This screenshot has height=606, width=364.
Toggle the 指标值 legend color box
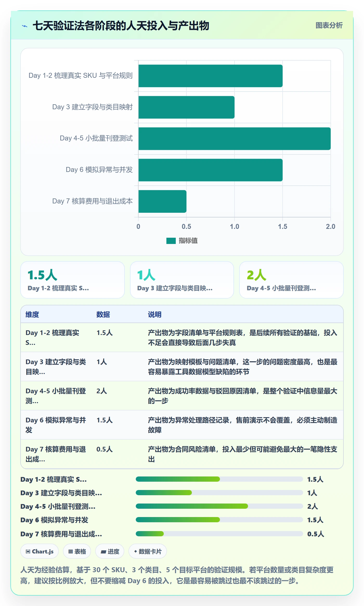tap(171, 241)
